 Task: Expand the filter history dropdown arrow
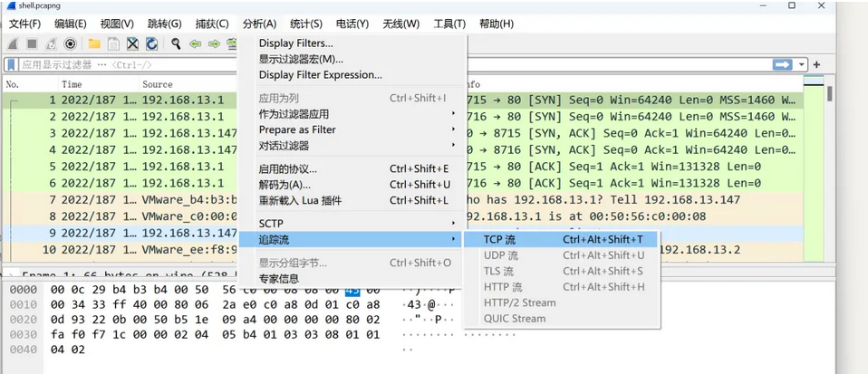802,65
